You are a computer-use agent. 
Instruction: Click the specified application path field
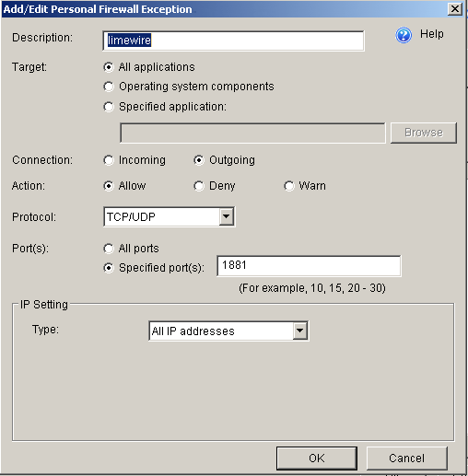[252, 133]
